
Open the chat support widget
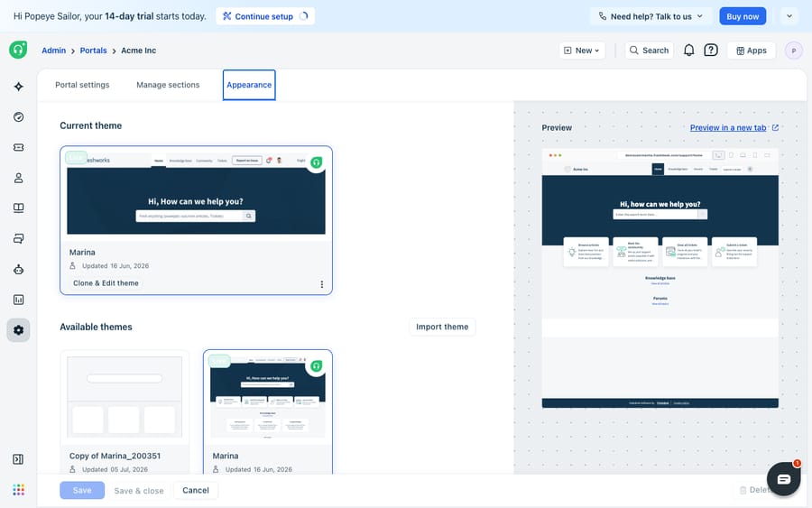783,479
